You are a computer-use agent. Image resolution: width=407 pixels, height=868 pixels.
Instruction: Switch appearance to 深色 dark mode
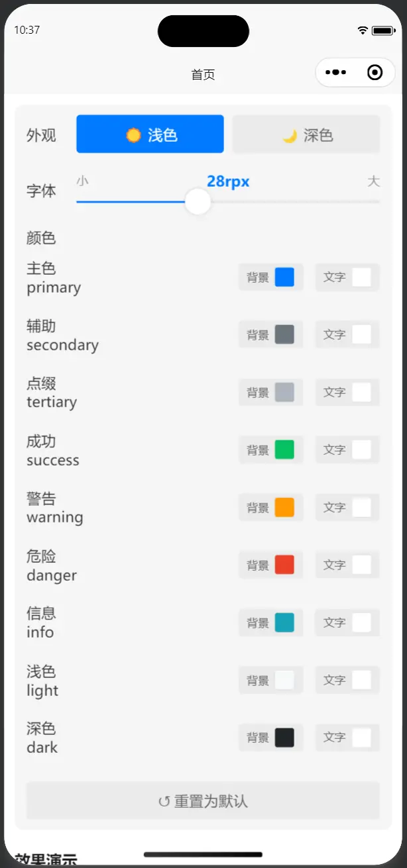(x=306, y=134)
